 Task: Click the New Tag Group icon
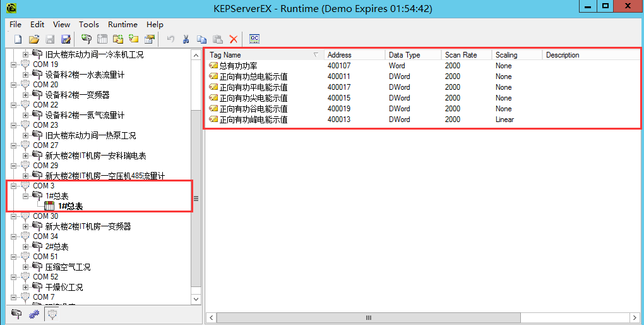[x=118, y=39]
